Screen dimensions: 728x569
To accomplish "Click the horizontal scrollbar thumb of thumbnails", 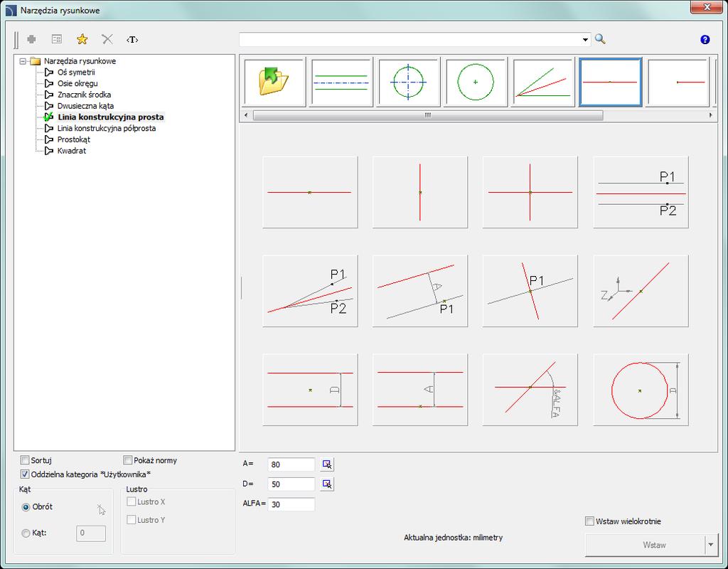I will pos(428,115).
